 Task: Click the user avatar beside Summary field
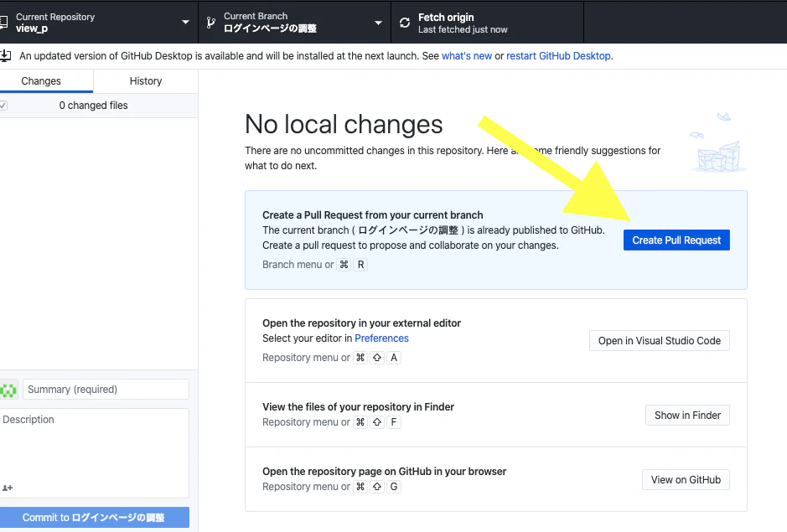click(8, 390)
